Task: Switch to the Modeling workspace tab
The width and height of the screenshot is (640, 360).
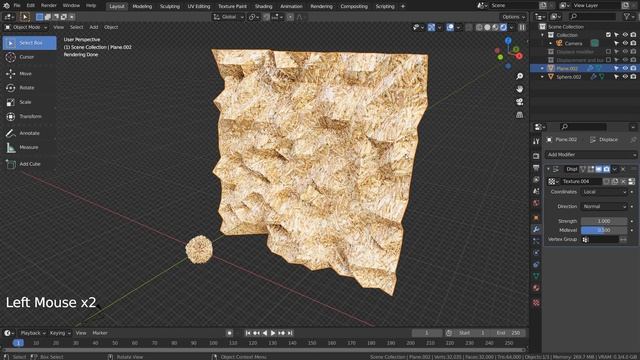Action: tap(142, 6)
